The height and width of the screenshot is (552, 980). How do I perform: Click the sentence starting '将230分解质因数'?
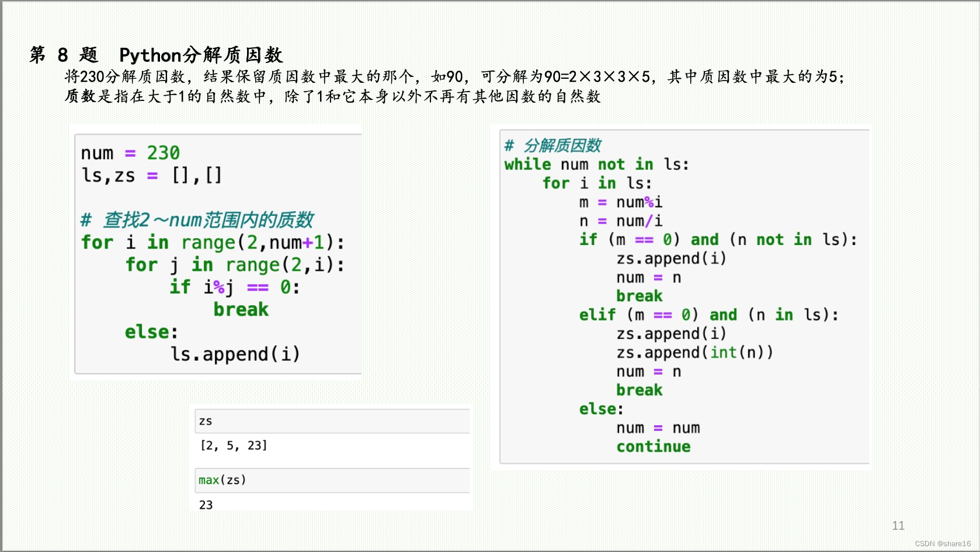click(454, 76)
